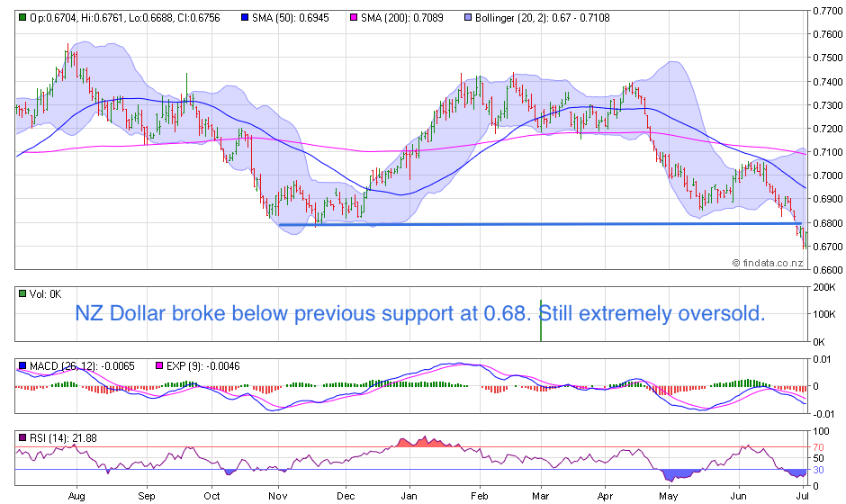Click the 0.6700 price axis value
This screenshot has width=846, height=504.
(x=828, y=247)
